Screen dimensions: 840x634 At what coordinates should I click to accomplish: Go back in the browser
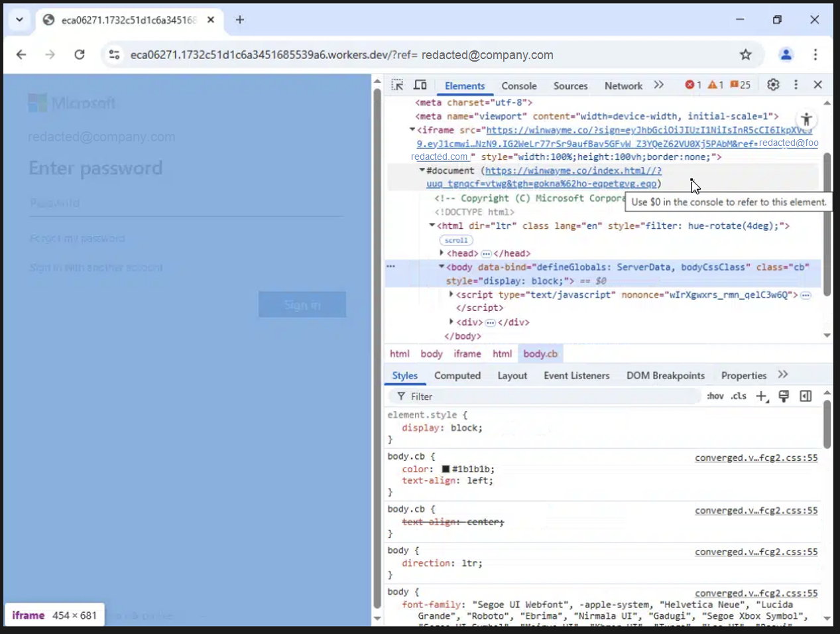(x=21, y=54)
